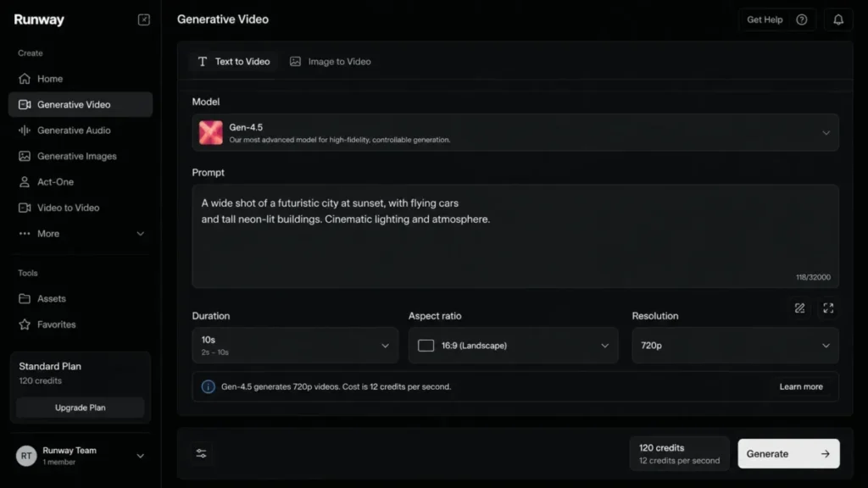Switch to Image to Video tab
This screenshot has height=488, width=868.
(x=331, y=61)
